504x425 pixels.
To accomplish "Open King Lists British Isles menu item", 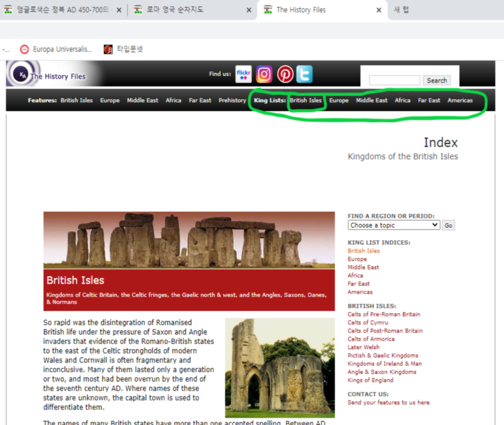I will point(306,100).
